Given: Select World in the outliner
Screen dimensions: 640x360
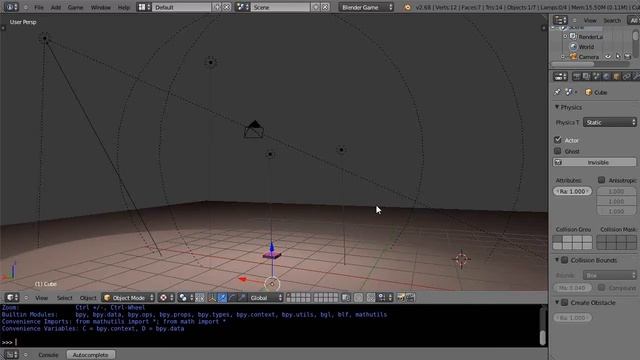Looking at the screenshot, I should point(586,47).
